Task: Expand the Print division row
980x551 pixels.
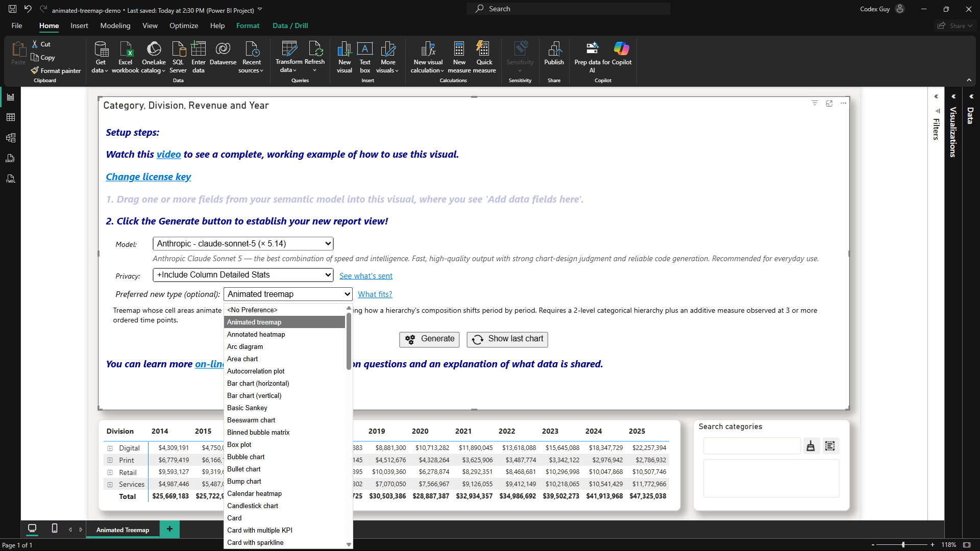Action: (x=110, y=460)
